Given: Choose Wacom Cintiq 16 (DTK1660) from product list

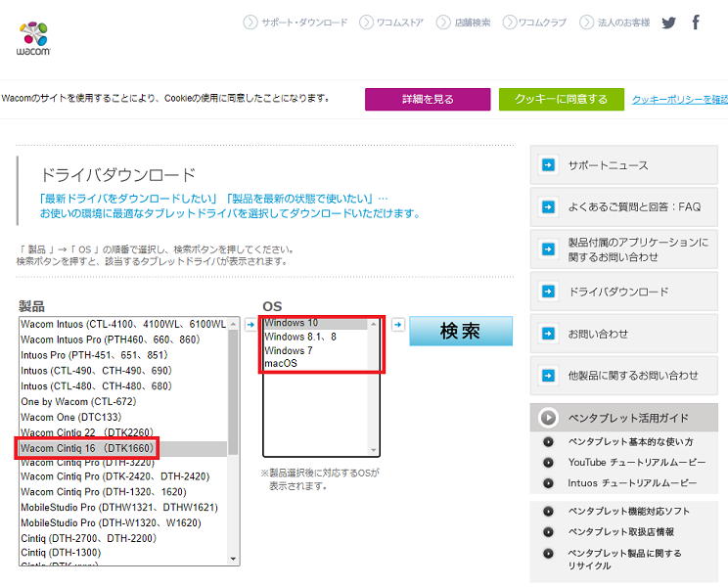Looking at the screenshot, I should (88, 448).
